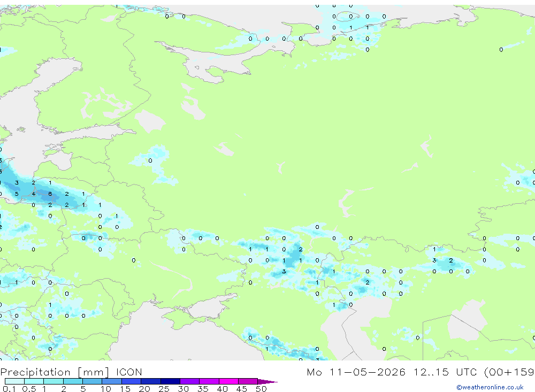The image size is (535, 392).
Task: Click the 0.1–0.5 mm lightest cyan legend swatch
Action: point(14,381)
